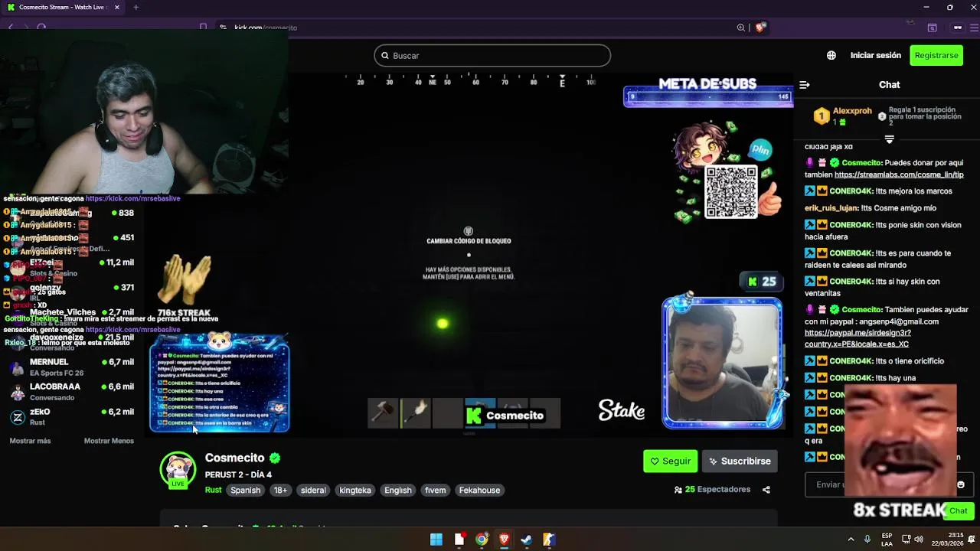Viewport: 980px width, 551px height.
Task: Open emoji picker in chat input
Action: 961,484
